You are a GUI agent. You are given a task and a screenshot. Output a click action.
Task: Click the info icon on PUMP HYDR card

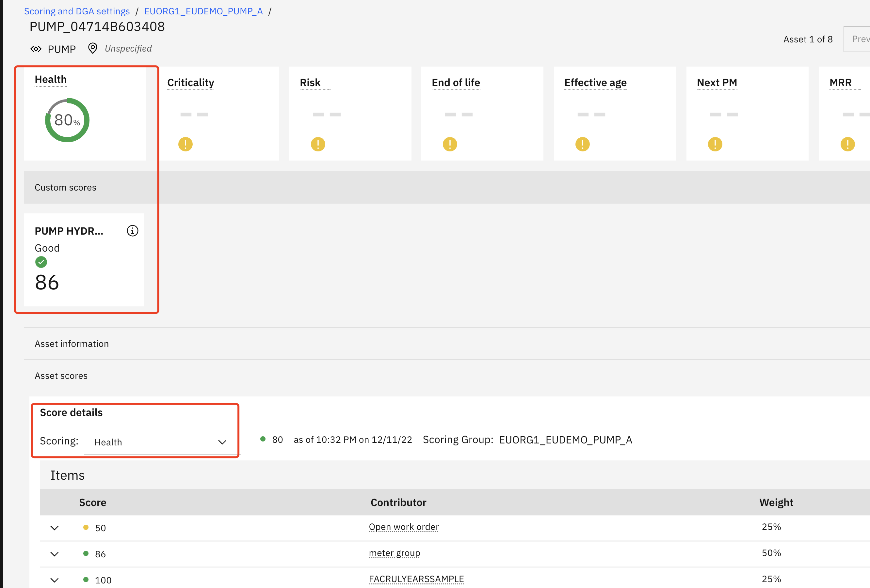[x=133, y=231]
